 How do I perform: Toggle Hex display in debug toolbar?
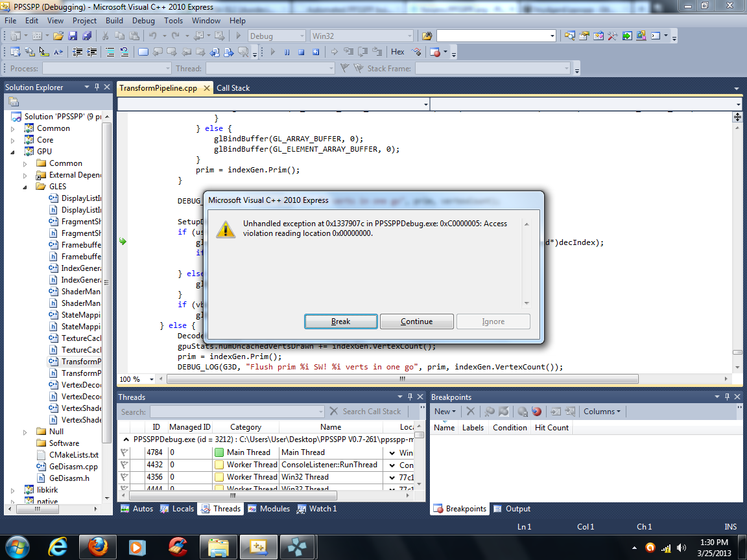[x=397, y=52]
